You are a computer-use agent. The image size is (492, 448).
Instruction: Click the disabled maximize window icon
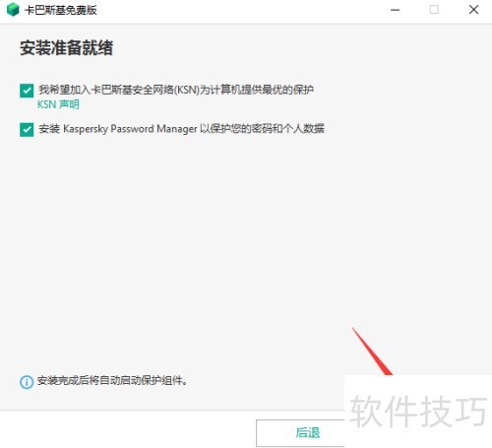pyautogui.click(x=434, y=10)
